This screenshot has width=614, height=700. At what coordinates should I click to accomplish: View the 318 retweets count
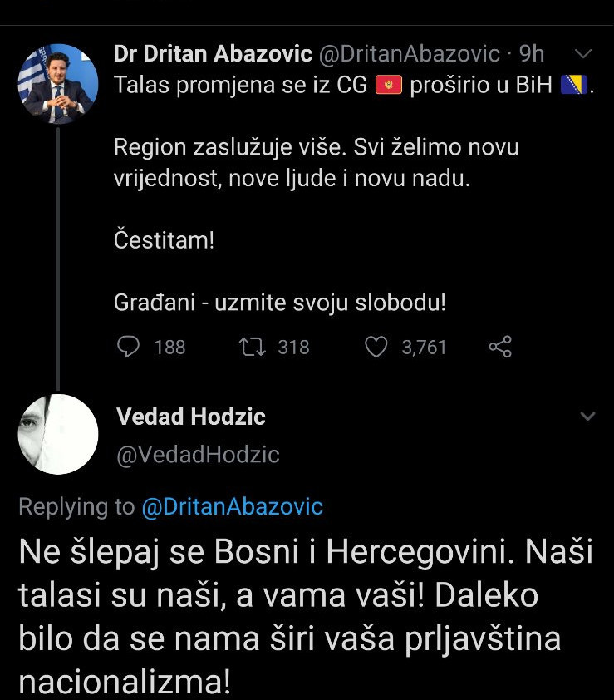[x=293, y=347]
